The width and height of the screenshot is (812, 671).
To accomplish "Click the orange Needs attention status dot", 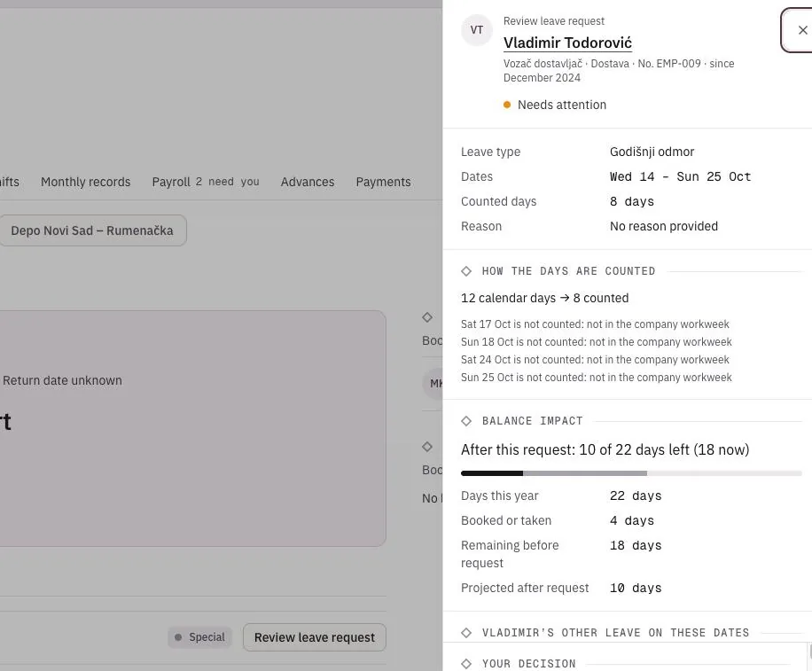I will 507,105.
